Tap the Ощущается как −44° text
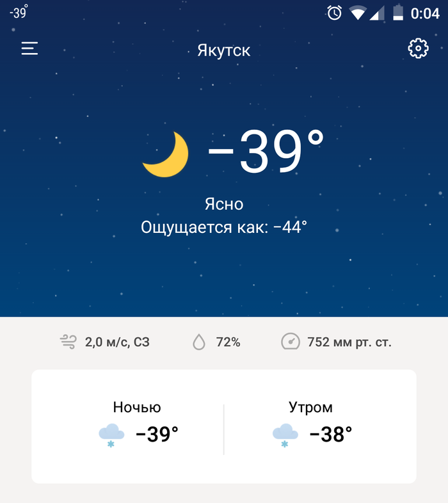448x503 pixels. (224, 227)
